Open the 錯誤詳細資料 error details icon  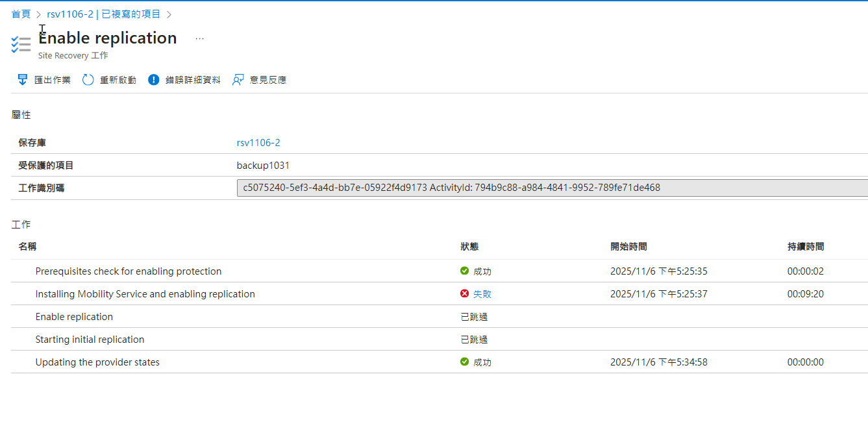tap(153, 79)
